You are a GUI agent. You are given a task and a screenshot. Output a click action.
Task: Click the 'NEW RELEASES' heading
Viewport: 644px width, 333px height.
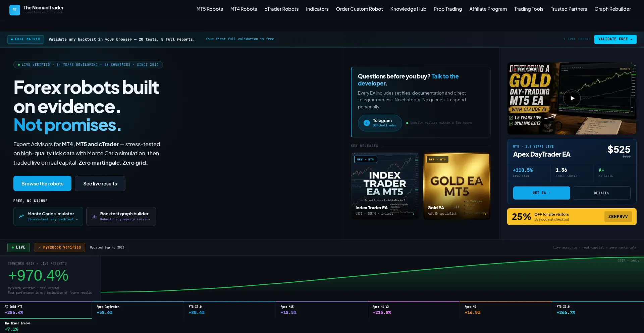[x=364, y=146]
